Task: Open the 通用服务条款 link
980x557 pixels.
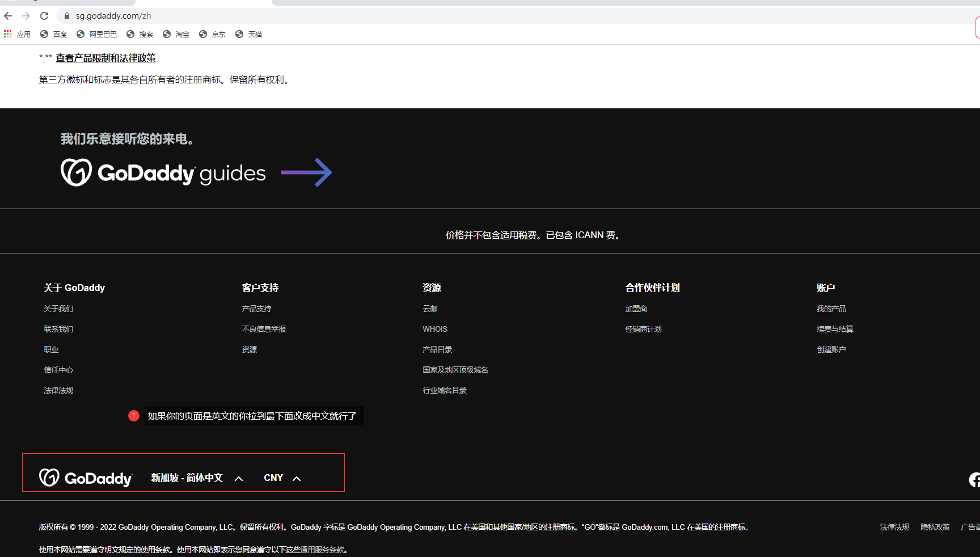Action: coord(322,550)
